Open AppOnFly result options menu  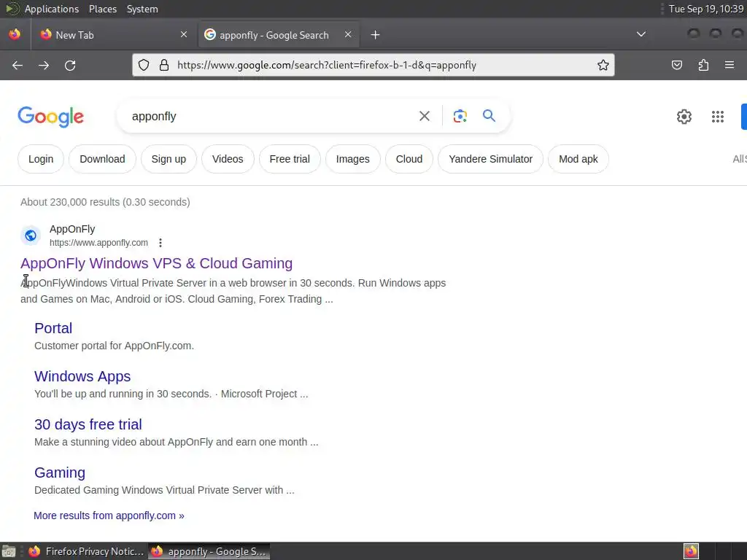[x=160, y=243]
